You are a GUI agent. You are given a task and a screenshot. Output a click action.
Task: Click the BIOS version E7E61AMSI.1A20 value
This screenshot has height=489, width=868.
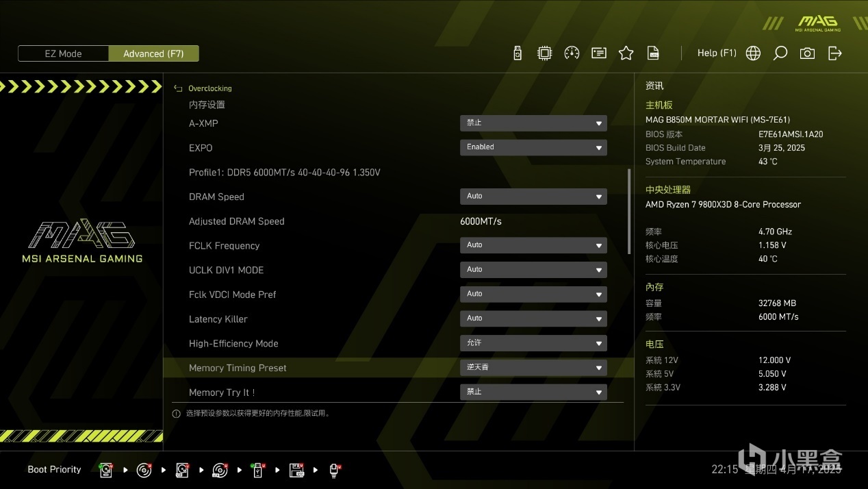791,134
